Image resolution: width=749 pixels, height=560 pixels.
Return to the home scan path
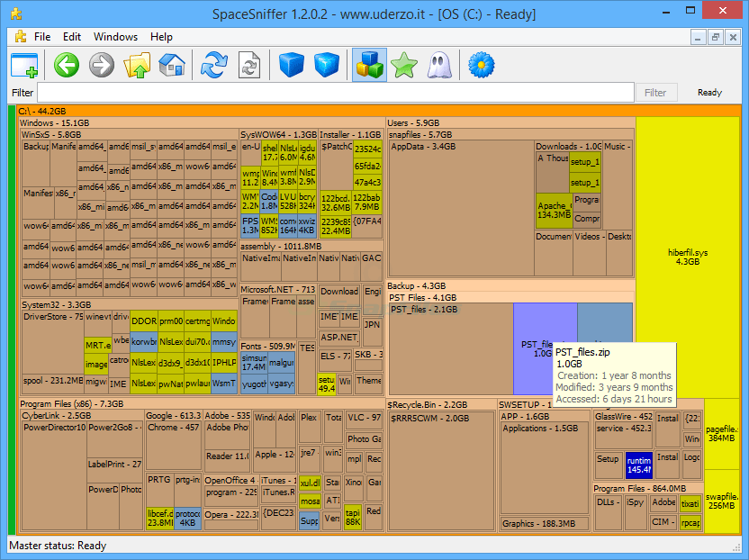[172, 65]
